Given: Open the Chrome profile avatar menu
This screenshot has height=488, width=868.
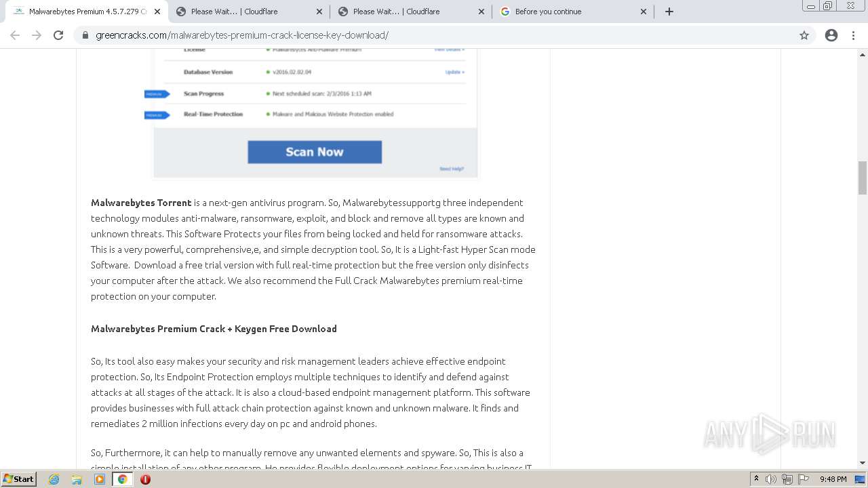Looking at the screenshot, I should coord(831,35).
